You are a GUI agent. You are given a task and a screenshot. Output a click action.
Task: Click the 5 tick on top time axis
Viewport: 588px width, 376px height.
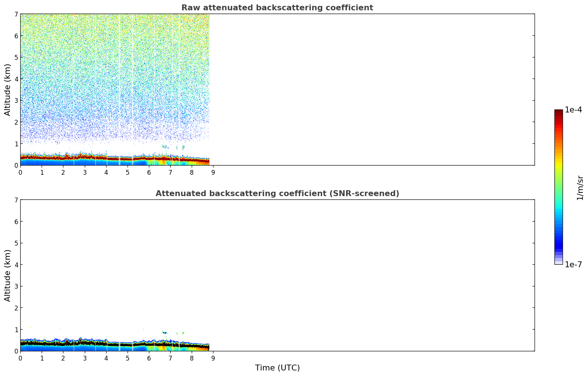(128, 173)
